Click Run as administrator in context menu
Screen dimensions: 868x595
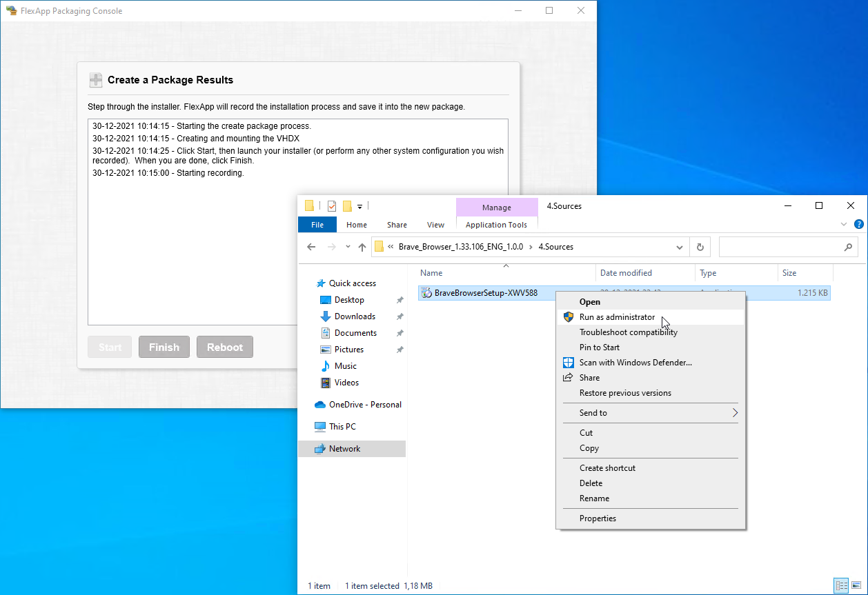[x=617, y=317]
